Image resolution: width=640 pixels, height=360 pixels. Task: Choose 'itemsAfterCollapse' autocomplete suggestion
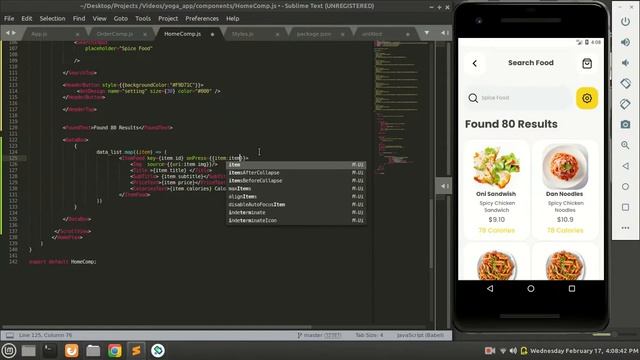pos(296,173)
